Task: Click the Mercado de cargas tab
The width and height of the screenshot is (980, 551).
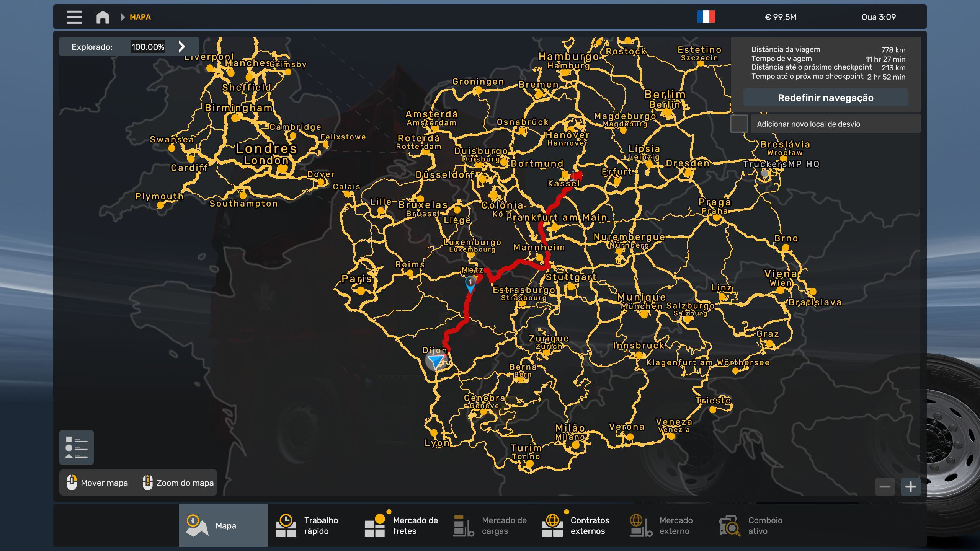Action: (489, 525)
